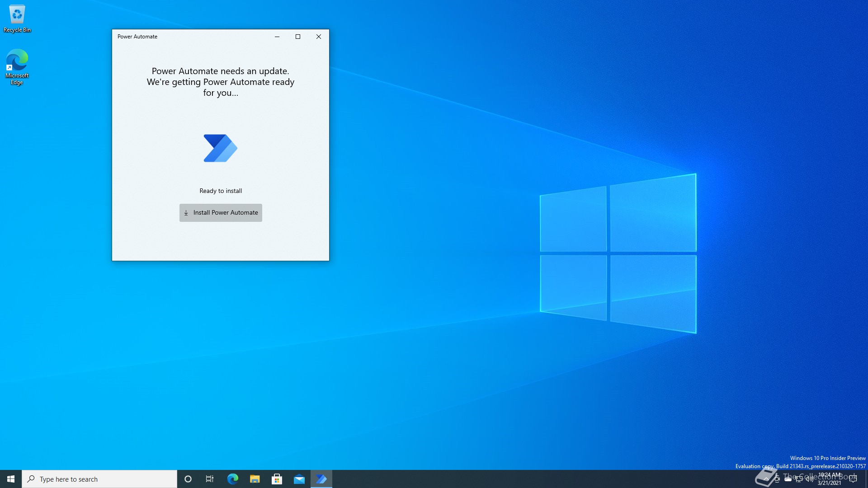The width and height of the screenshot is (868, 488).
Task: Open the Windows Start menu
Action: coord(11,479)
